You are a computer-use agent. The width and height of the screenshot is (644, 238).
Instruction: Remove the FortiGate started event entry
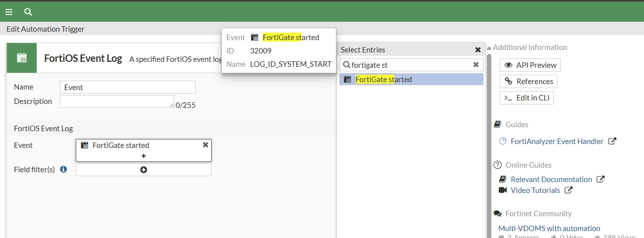point(206,144)
